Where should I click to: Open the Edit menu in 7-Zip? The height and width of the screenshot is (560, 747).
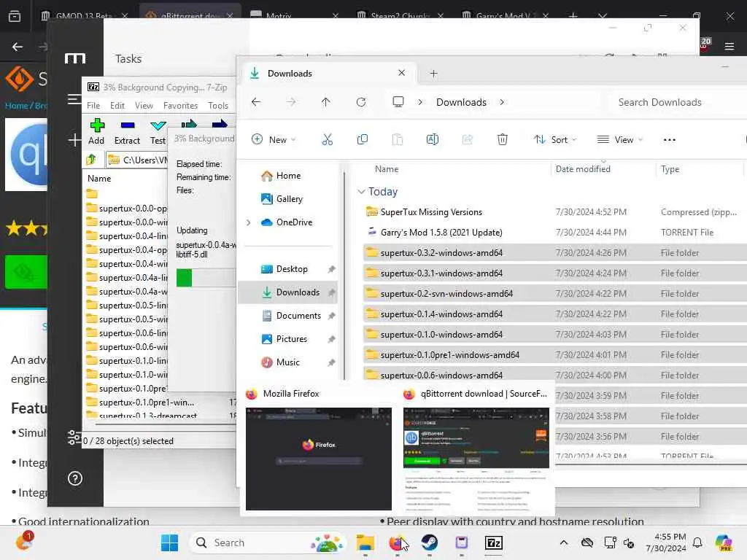click(x=117, y=105)
